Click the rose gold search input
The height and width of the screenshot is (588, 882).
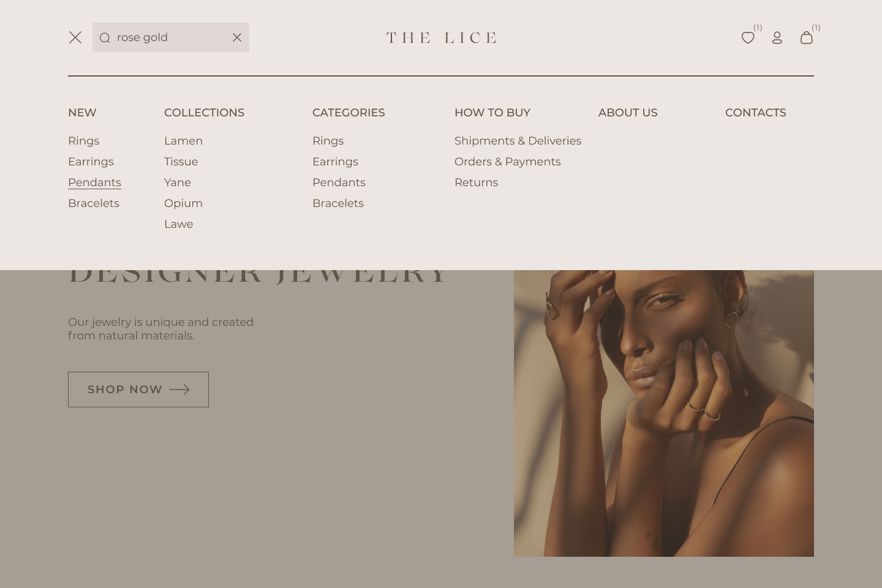coord(171,37)
